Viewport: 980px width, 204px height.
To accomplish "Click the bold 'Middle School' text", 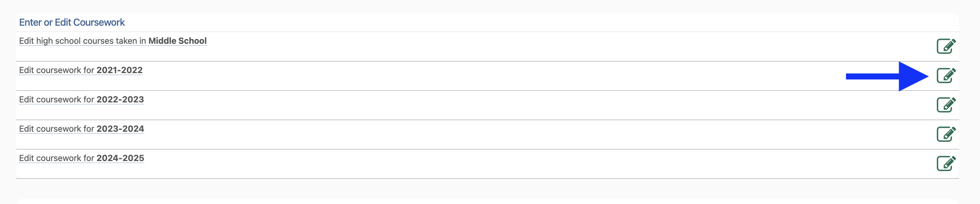I will click(x=177, y=41).
